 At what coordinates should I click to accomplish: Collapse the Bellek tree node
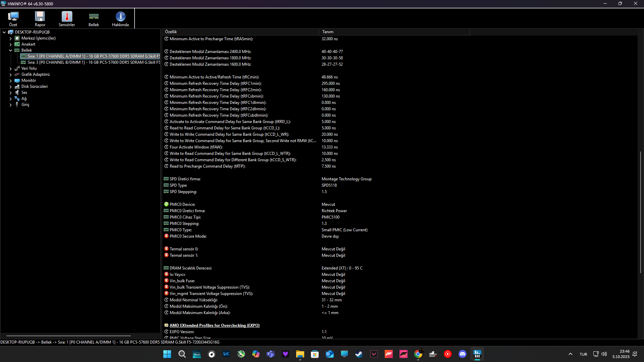click(x=10, y=50)
